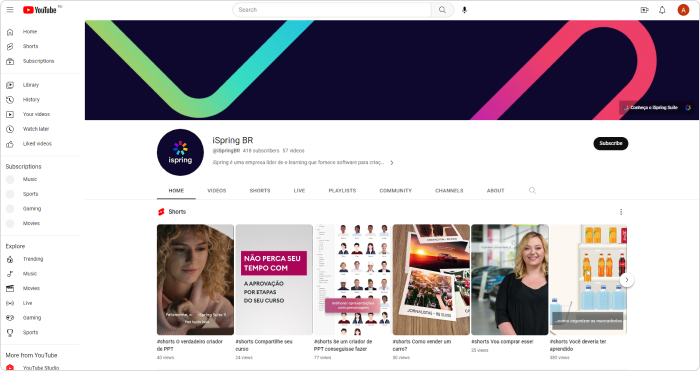Click the Shorts sidebar icon
The width and height of the screenshot is (700, 371).
coord(10,46)
